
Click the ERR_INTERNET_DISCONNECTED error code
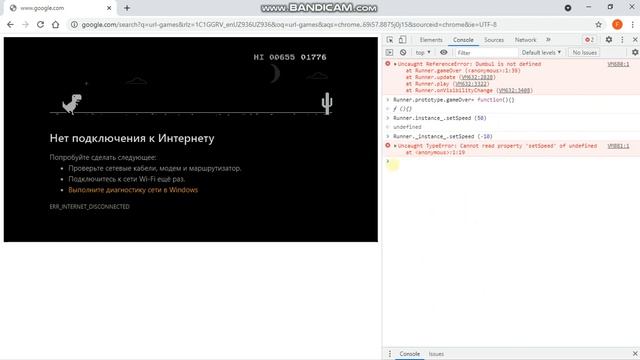89,207
